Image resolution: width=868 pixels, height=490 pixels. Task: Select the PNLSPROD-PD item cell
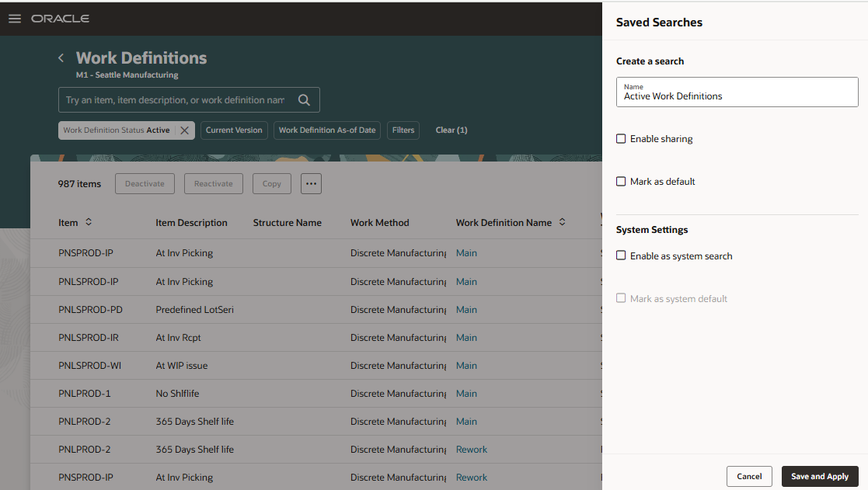[90, 310]
